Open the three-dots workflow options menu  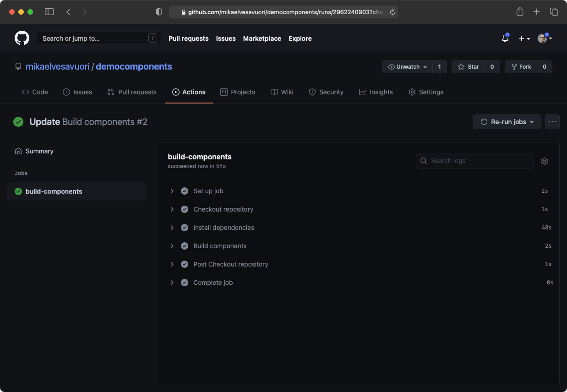click(x=552, y=122)
